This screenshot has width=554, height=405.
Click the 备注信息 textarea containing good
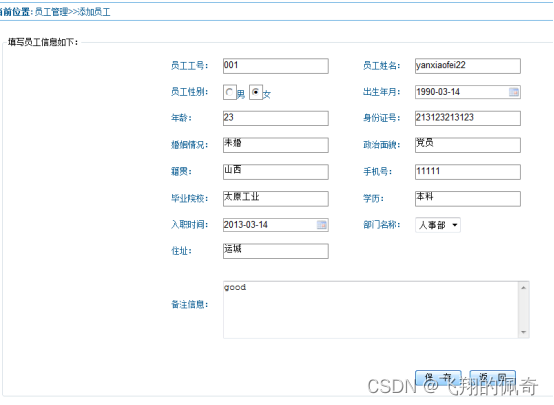[376, 310]
